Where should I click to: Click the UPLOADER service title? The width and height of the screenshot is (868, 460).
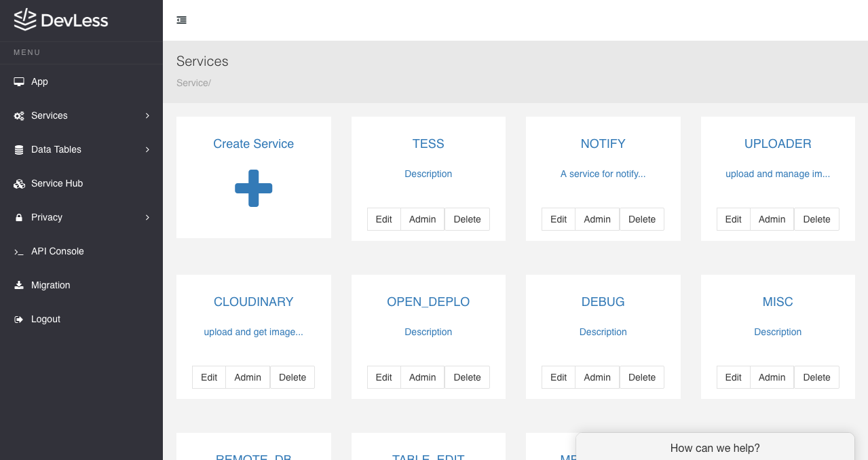coord(778,144)
